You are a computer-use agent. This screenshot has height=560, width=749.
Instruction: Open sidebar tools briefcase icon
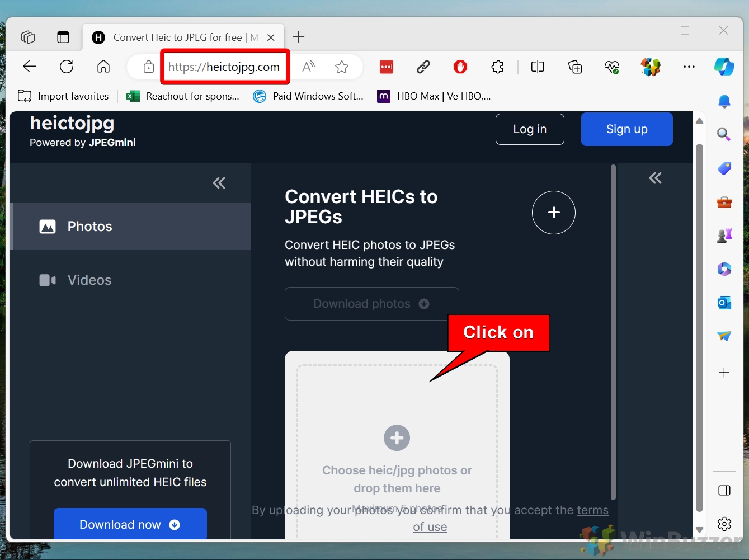click(724, 202)
